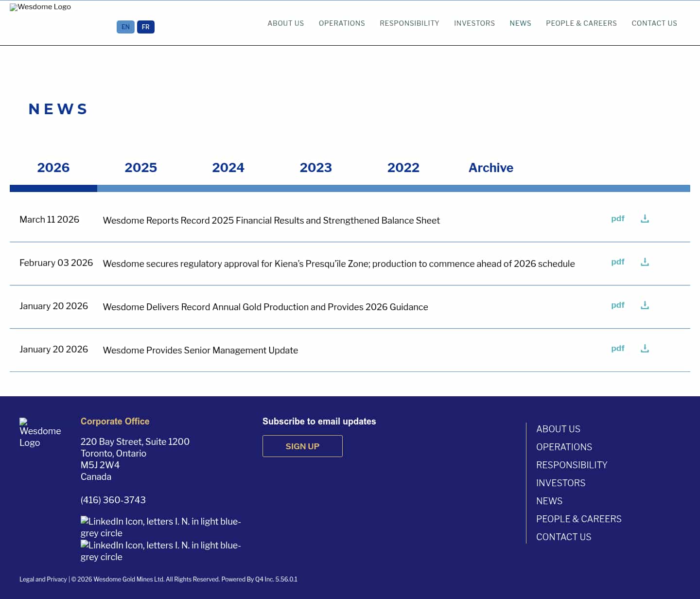This screenshot has width=700, height=599.
Task: Switch to the 2025 news year
Action: click(x=141, y=167)
